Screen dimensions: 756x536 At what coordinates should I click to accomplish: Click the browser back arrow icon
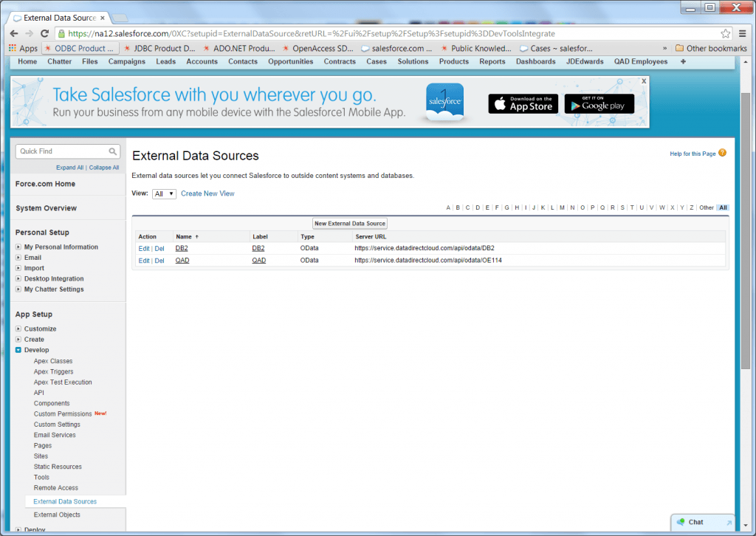point(13,33)
